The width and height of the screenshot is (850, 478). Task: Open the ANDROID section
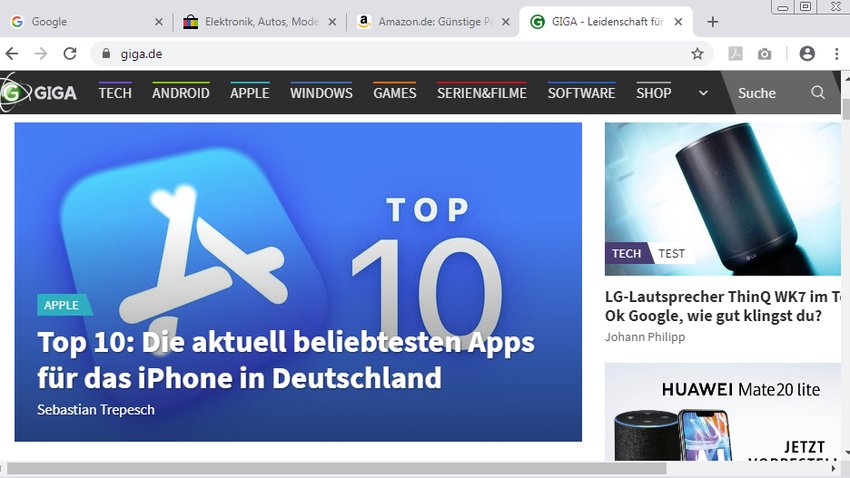(x=181, y=93)
